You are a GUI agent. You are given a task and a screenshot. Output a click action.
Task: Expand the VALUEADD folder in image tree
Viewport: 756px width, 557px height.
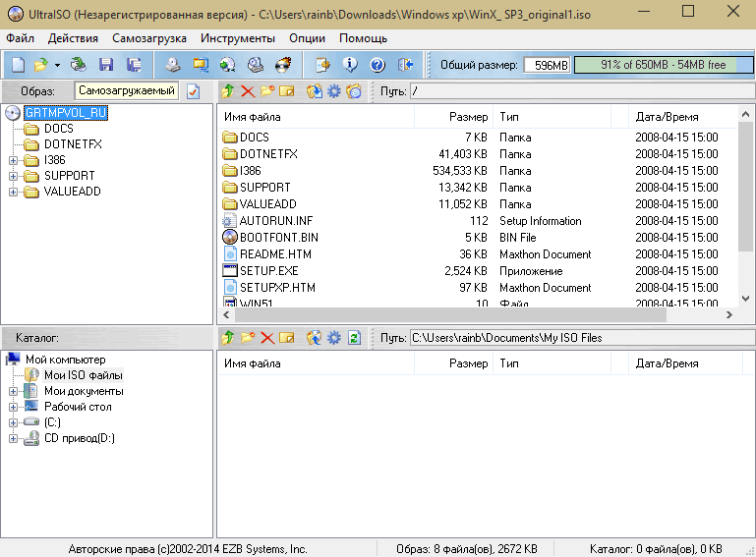click(13, 192)
